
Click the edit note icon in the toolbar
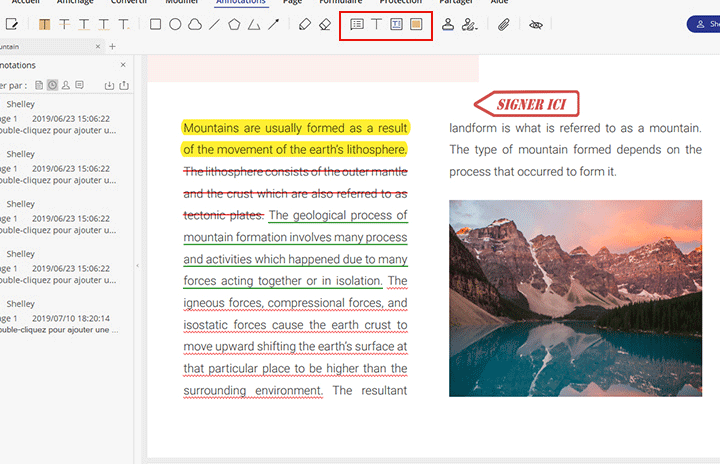click(11, 24)
